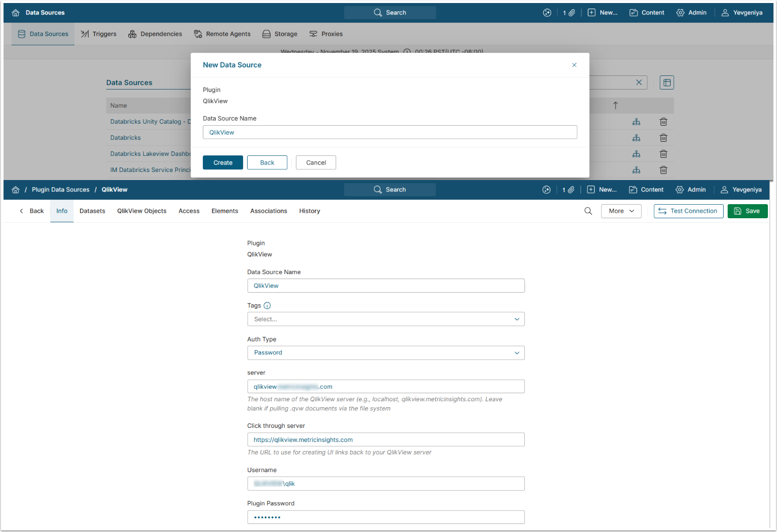The width and height of the screenshot is (777, 532).
Task: Click the trash icon in the Databricks Lakeview row
Action: [664, 154]
